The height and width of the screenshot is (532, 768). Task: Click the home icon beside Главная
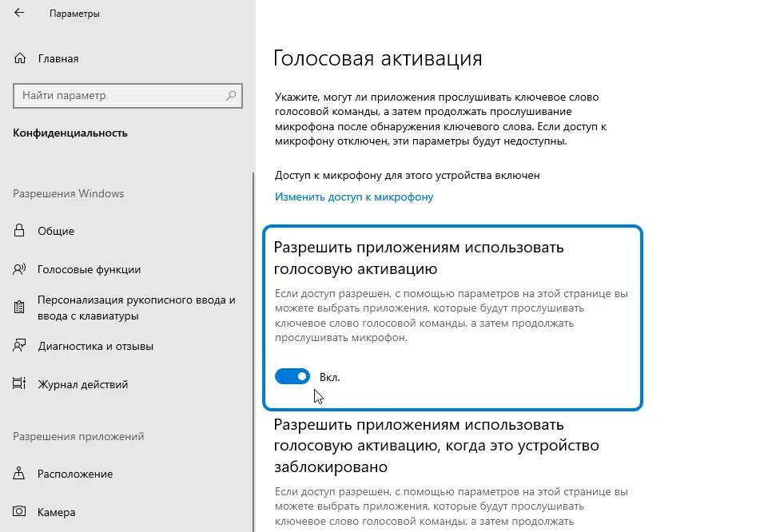click(x=20, y=58)
